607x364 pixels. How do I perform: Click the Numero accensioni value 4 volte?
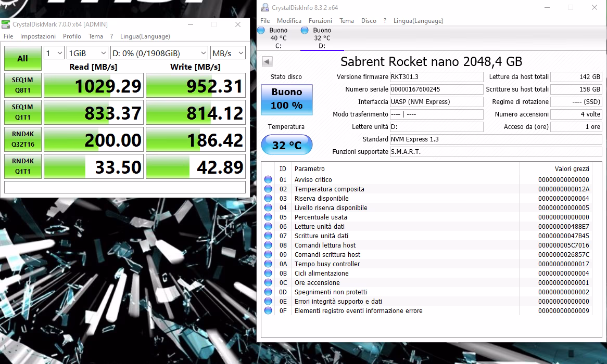(576, 114)
